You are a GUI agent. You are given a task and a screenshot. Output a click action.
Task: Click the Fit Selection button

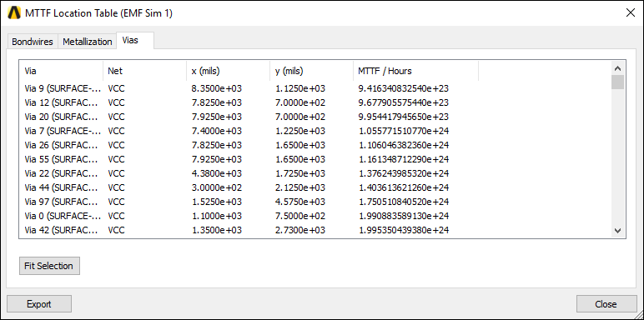pos(49,266)
